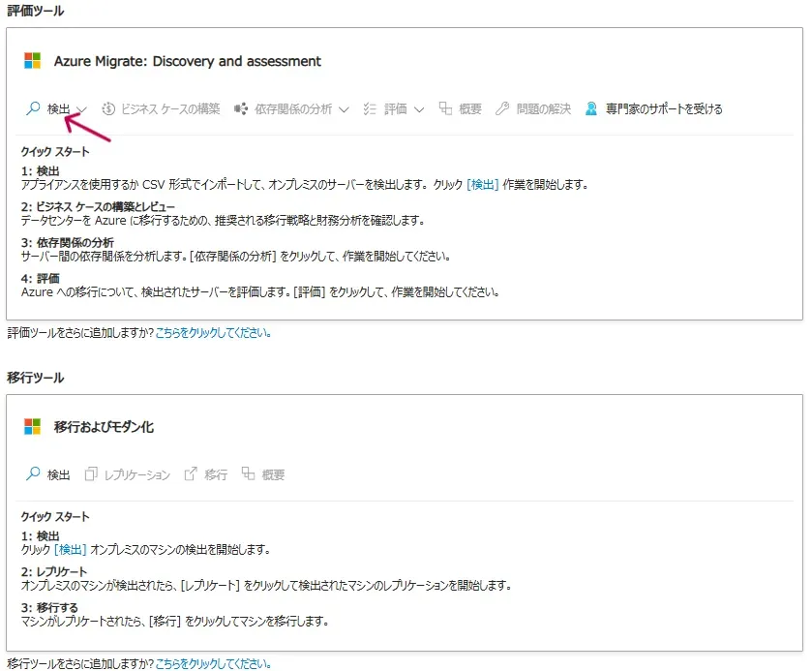Click the ビジネス ケースの構築 icon
This screenshot has width=812, height=671.
click(x=108, y=108)
